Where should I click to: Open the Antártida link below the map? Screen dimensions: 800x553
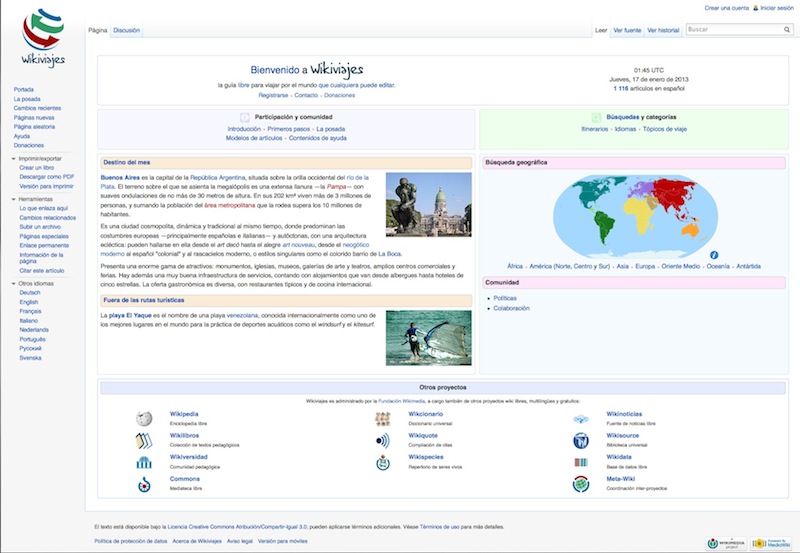748,266
